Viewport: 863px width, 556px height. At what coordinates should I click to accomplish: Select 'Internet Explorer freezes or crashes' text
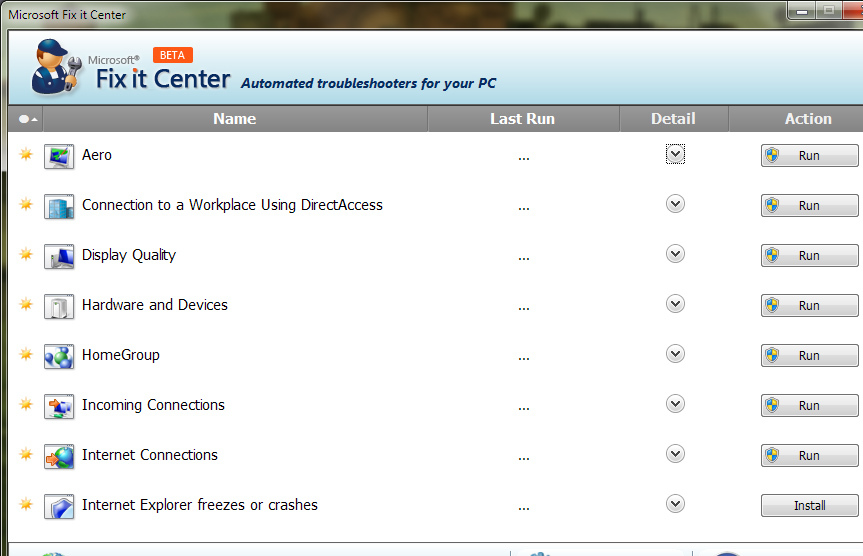(200, 505)
